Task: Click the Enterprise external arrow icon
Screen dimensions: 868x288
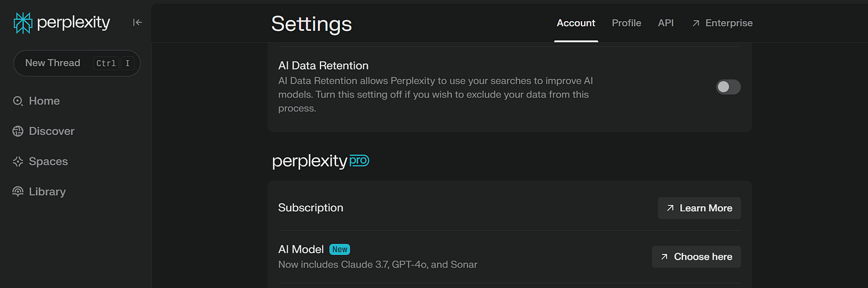Action: 696,23
